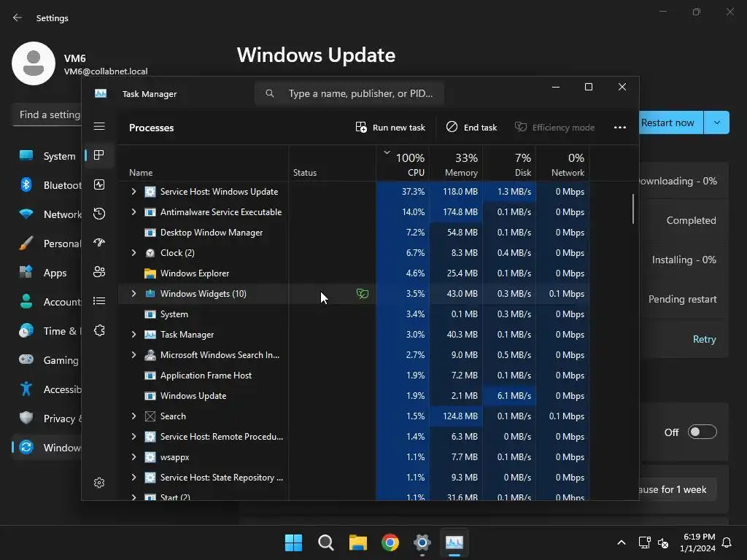Click the Windows Widgets process icon
This screenshot has width=747, height=560.
150,294
